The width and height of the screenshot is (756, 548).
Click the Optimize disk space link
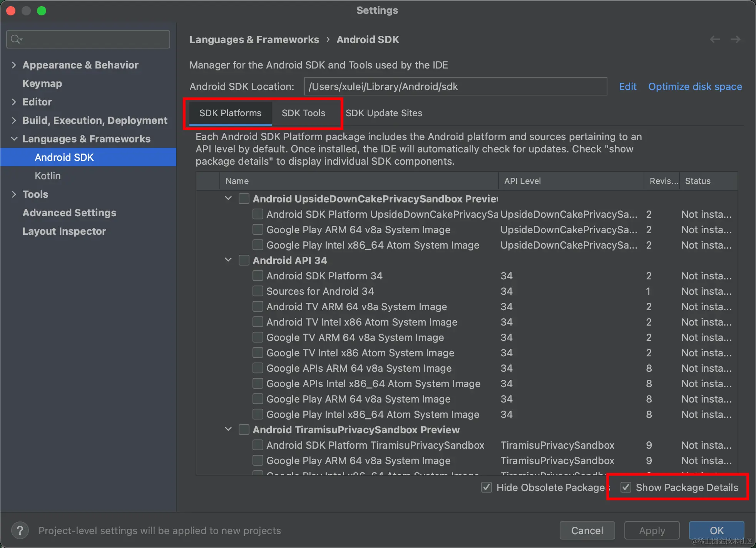[695, 87]
